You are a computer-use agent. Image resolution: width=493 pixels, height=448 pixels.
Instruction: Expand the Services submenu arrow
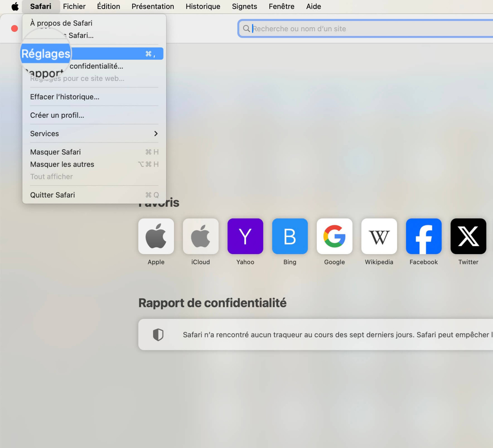[156, 133]
